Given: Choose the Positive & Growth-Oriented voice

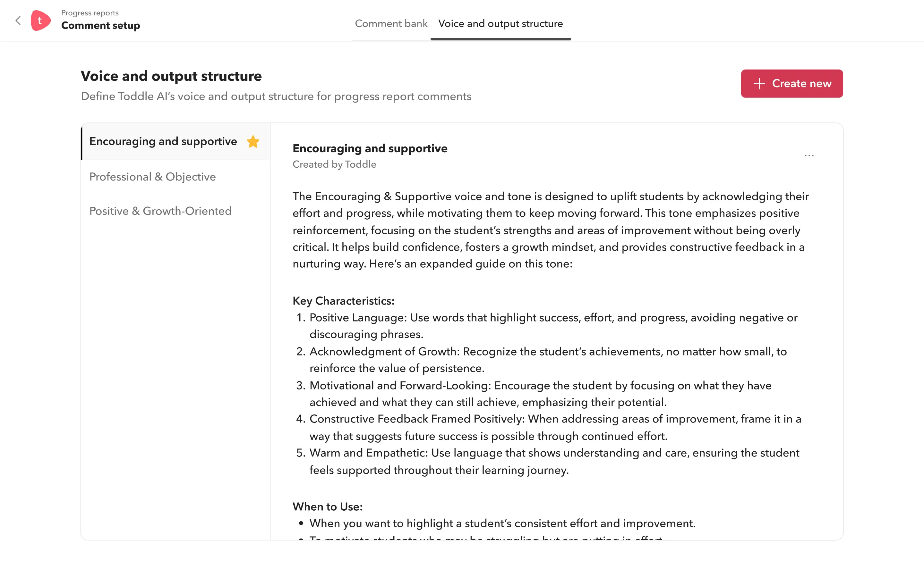Looking at the screenshot, I should pyautogui.click(x=160, y=211).
